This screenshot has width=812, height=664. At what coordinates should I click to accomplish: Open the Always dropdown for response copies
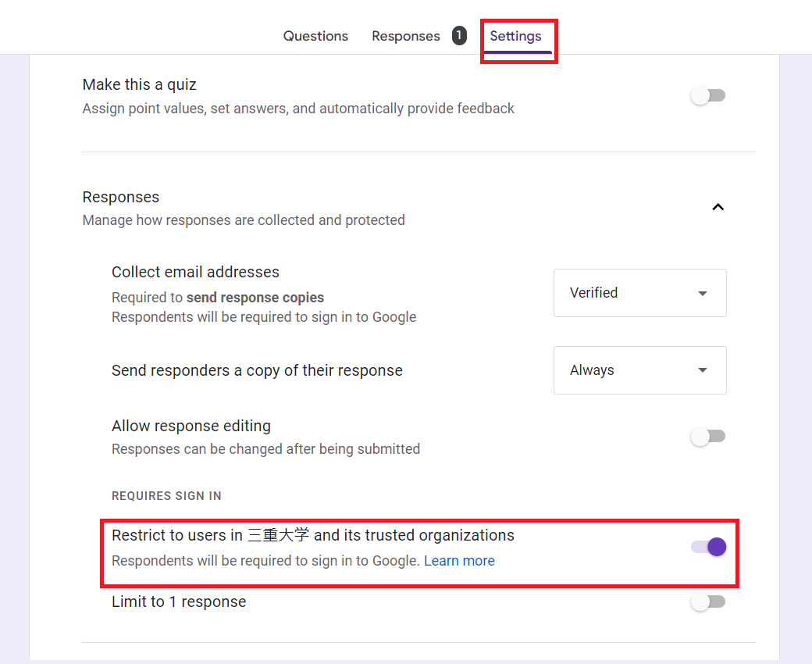tap(639, 370)
